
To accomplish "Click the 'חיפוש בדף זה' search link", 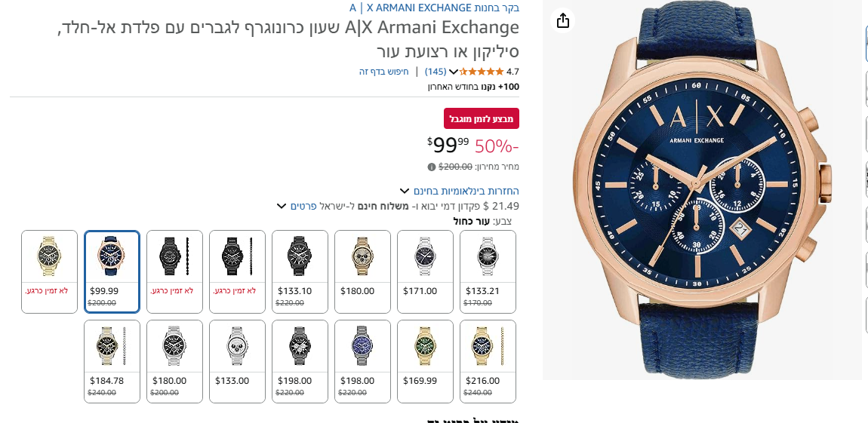I will point(383,72).
